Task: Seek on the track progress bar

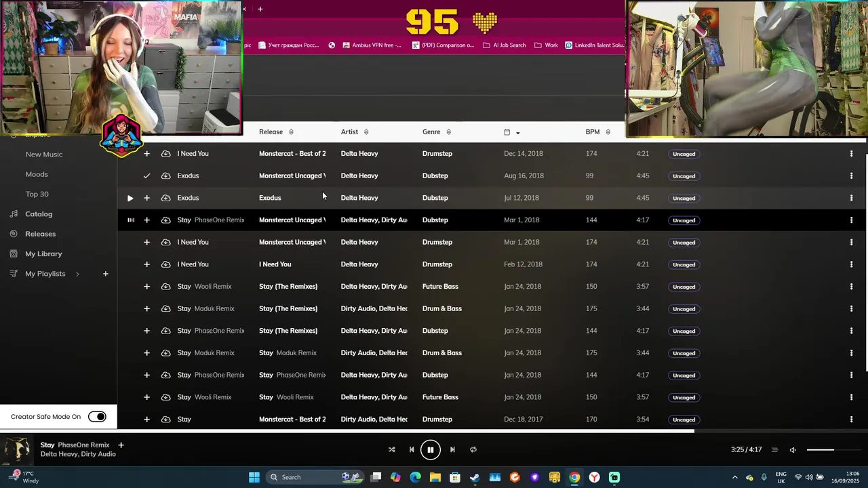Action: [x=434, y=431]
